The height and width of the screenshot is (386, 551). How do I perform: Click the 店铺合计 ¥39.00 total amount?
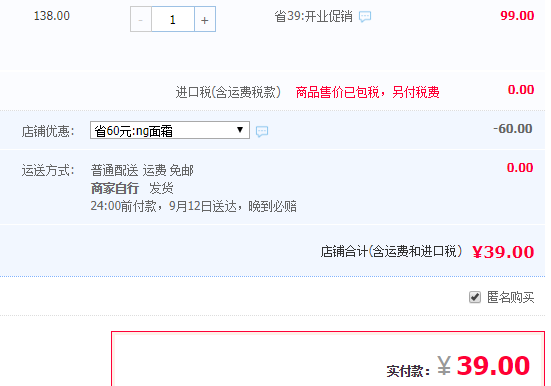pyautogui.click(x=503, y=252)
